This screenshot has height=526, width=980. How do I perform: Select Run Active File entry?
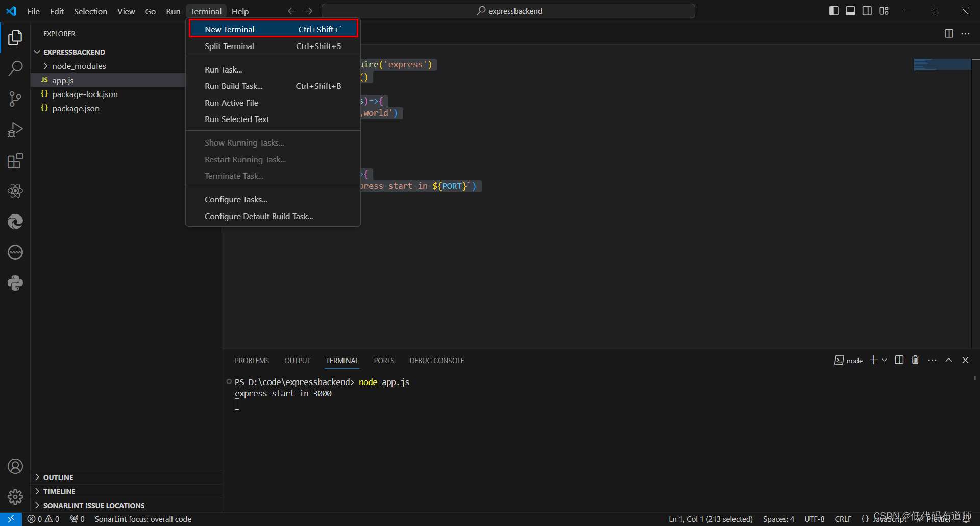[273, 103]
